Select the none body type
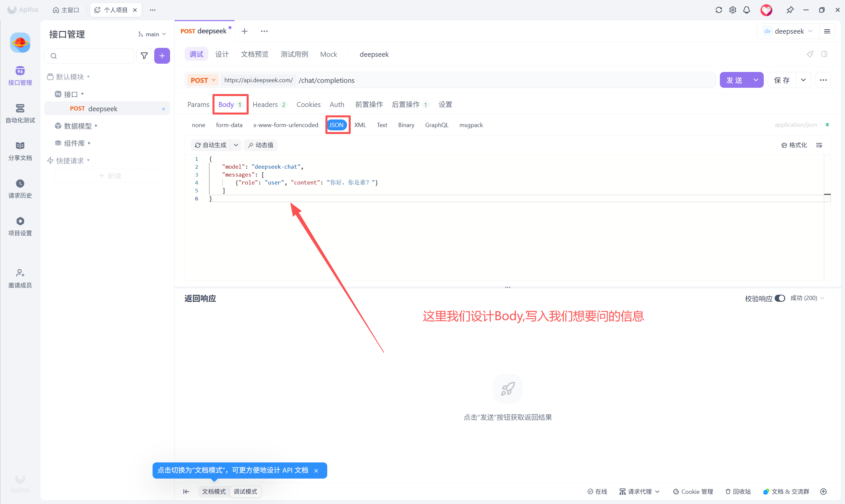 198,125
